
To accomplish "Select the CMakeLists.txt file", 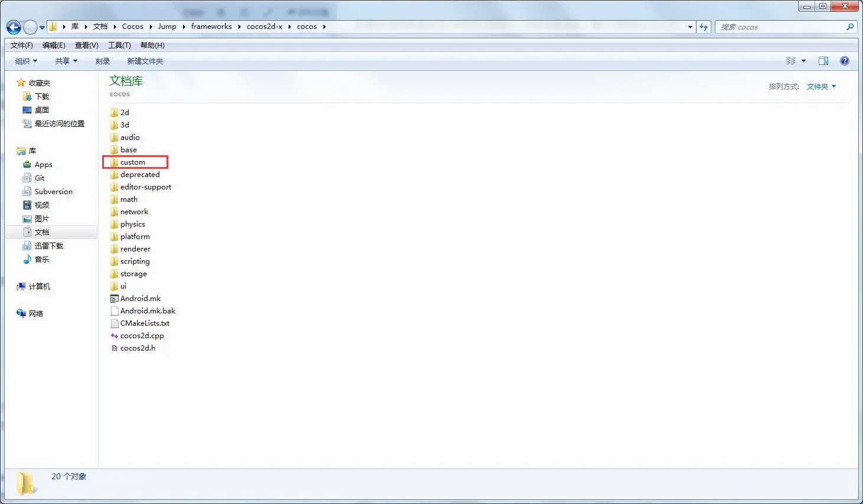I will pyautogui.click(x=140, y=323).
